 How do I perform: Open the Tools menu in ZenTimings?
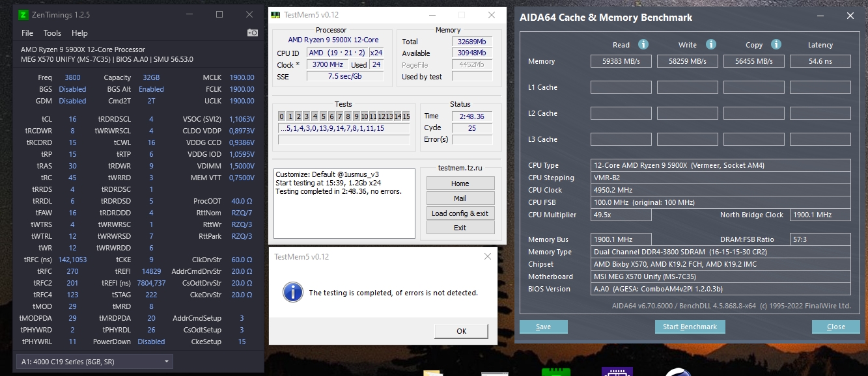(x=52, y=33)
